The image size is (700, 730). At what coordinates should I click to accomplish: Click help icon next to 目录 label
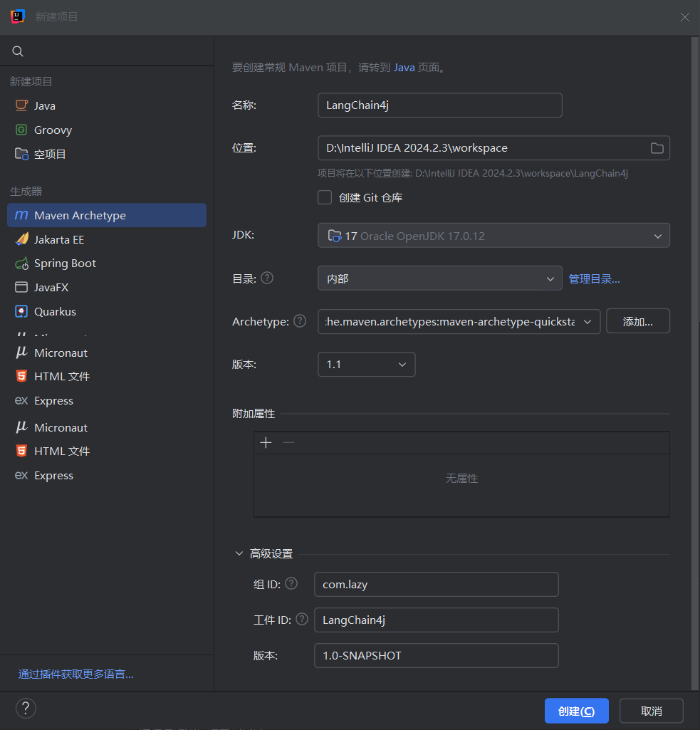tap(267, 278)
